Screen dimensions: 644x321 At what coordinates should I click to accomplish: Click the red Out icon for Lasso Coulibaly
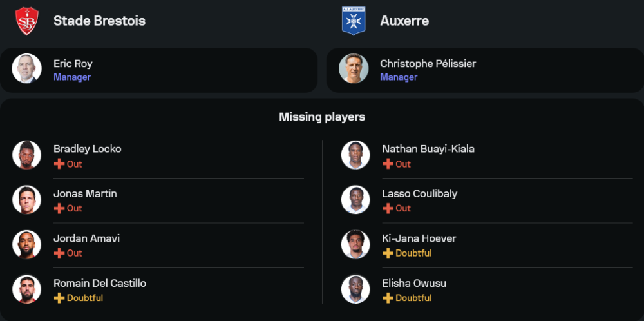pos(388,208)
